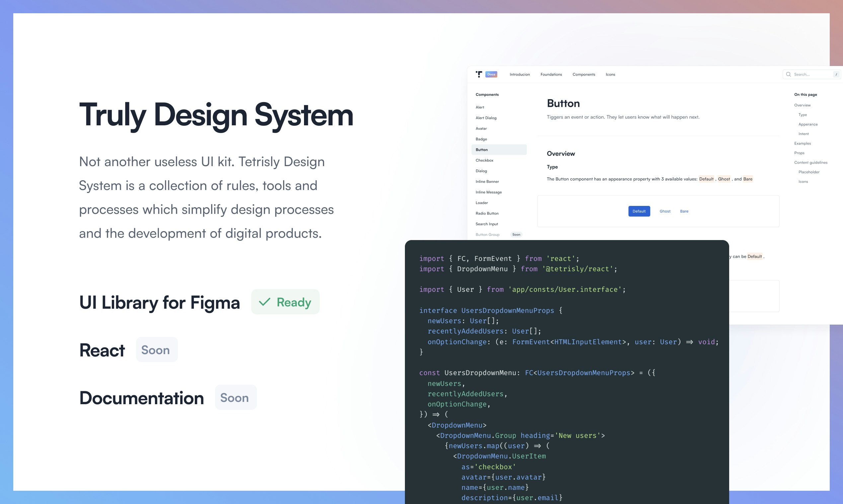Click the green Ready checkmark icon
This screenshot has height=504, width=843.
(265, 302)
